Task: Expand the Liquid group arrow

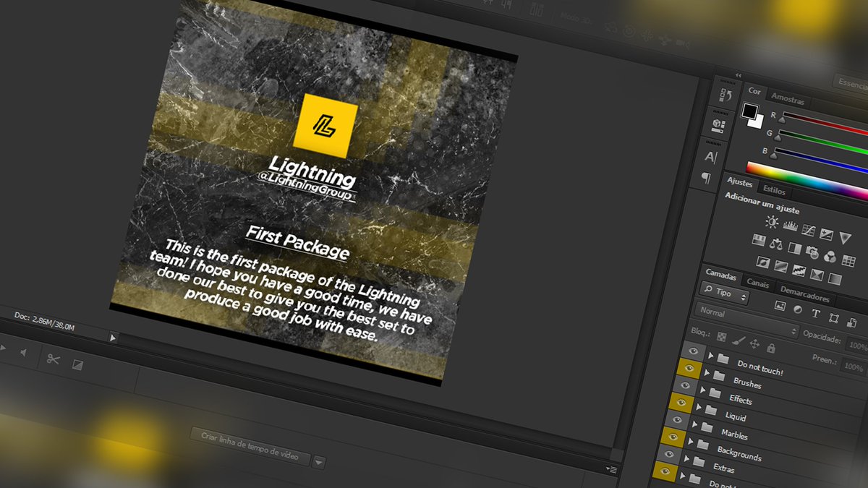Action: click(699, 408)
